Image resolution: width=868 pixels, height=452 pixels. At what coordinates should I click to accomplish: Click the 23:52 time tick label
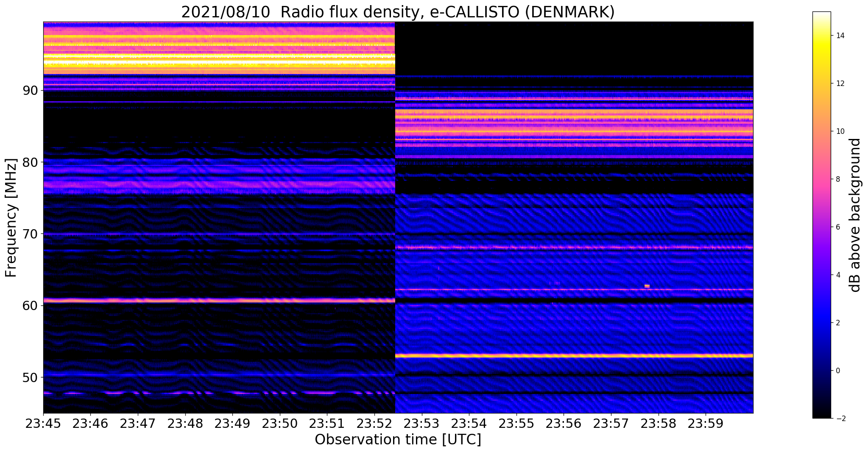tap(374, 424)
